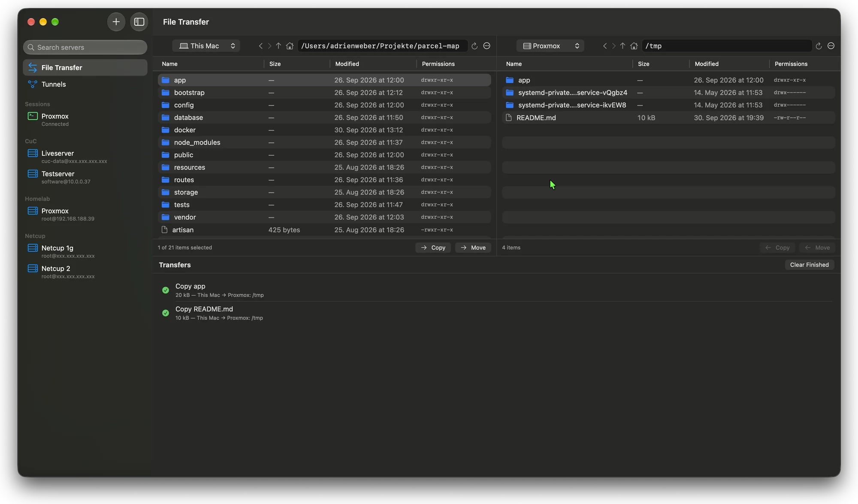The height and width of the screenshot is (504, 858).
Task: Open more options menu for local pane
Action: coord(486,46)
